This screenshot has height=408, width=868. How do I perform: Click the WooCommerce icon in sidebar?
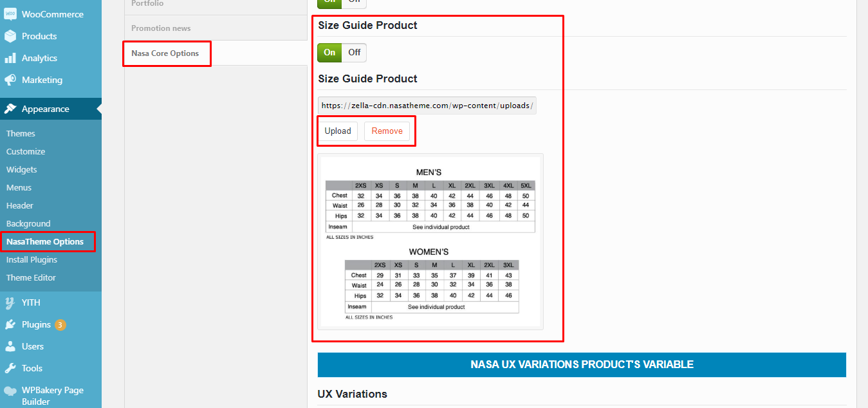(10, 14)
